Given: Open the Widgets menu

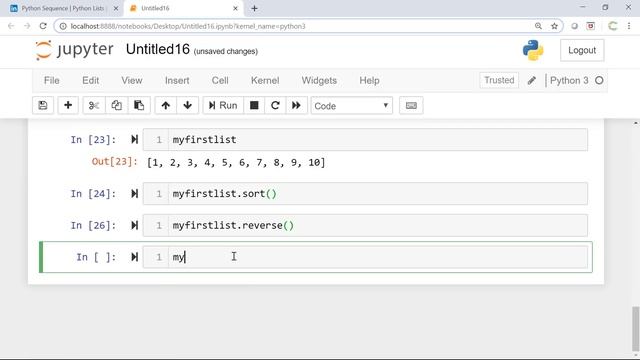Looking at the screenshot, I should (x=319, y=80).
